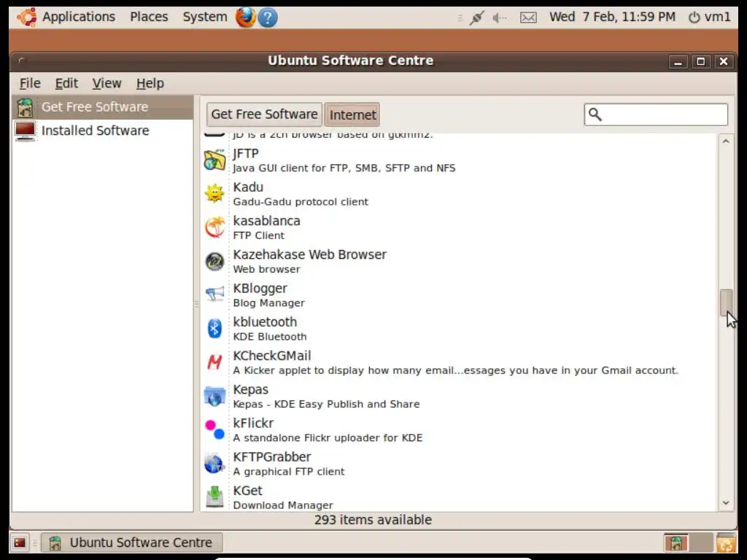
Task: Open the Help menu
Action: (150, 83)
